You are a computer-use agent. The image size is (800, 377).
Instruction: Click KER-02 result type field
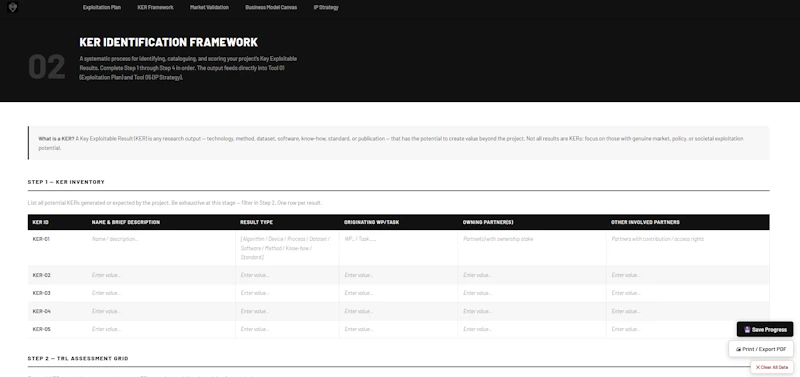pos(287,275)
